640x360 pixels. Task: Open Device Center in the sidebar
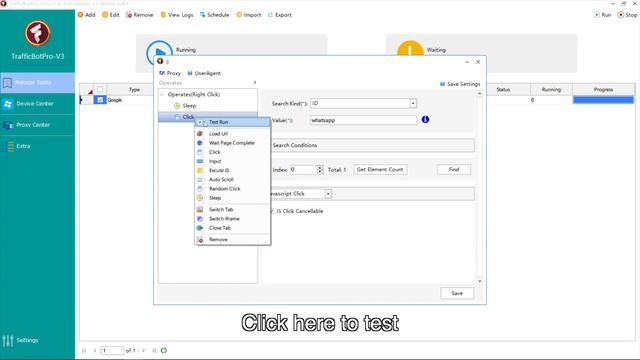(38, 104)
